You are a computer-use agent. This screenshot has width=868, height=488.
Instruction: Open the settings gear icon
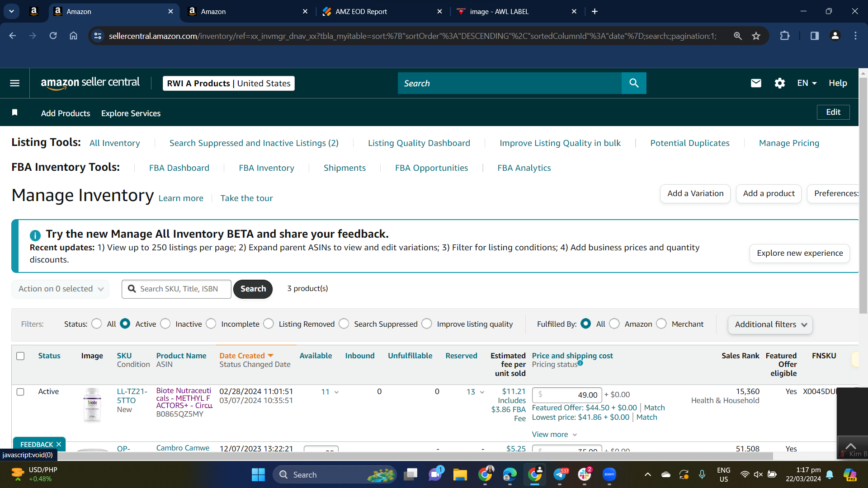pos(779,83)
